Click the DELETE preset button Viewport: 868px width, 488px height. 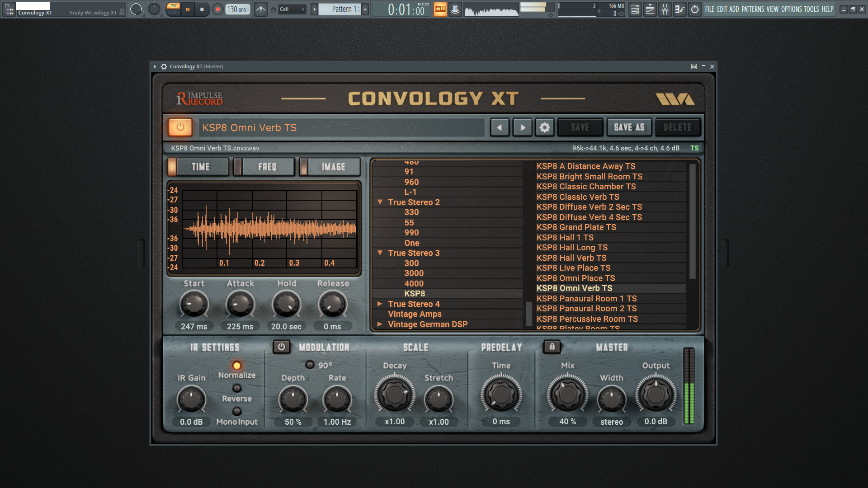677,127
